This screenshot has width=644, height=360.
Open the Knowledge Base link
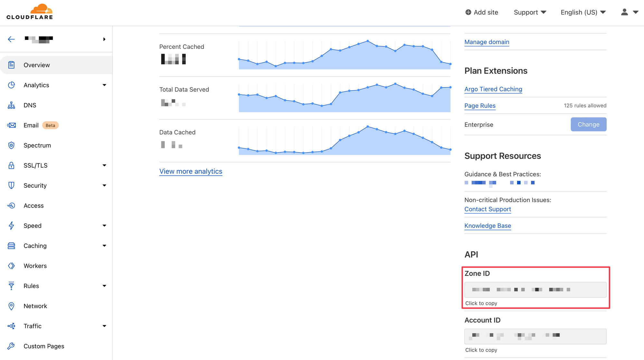coord(488,226)
